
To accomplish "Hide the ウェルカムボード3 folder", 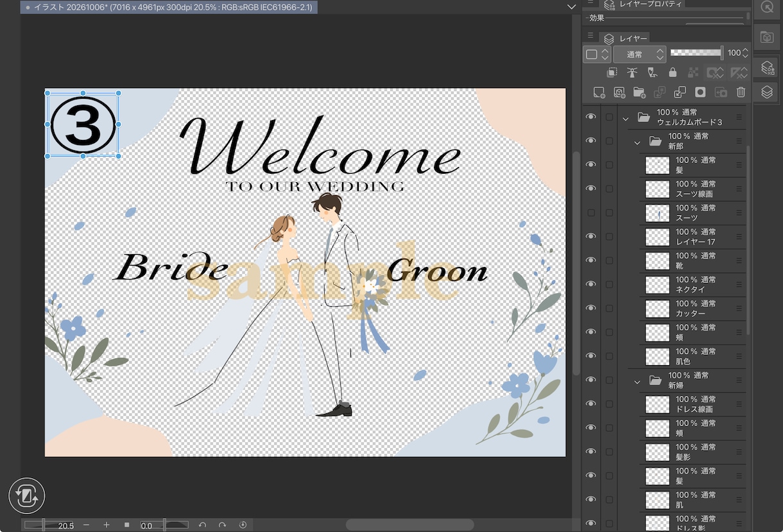I will (x=591, y=117).
